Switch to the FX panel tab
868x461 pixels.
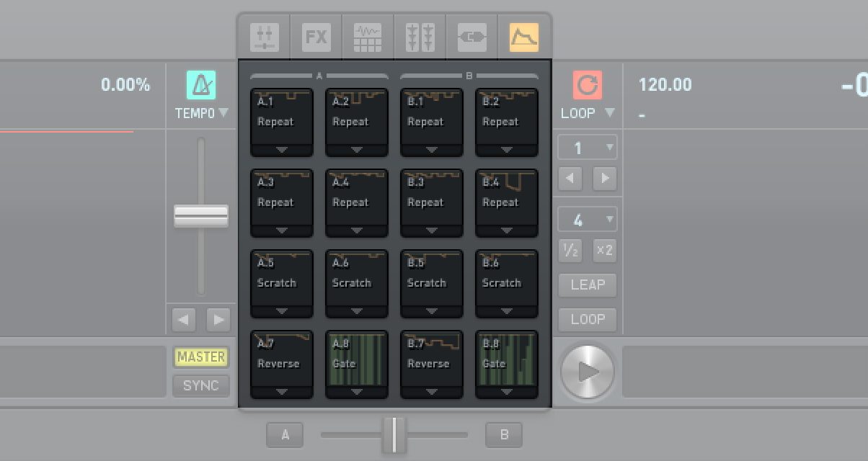[x=316, y=37]
